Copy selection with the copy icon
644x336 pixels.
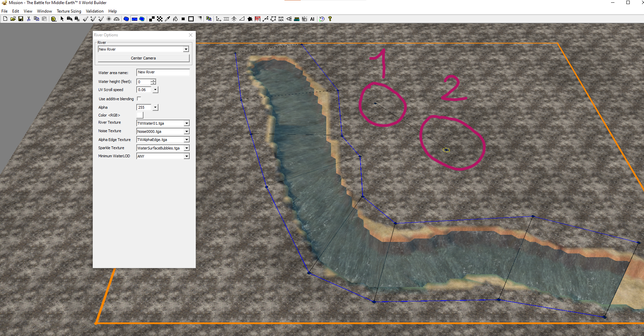(x=36, y=19)
